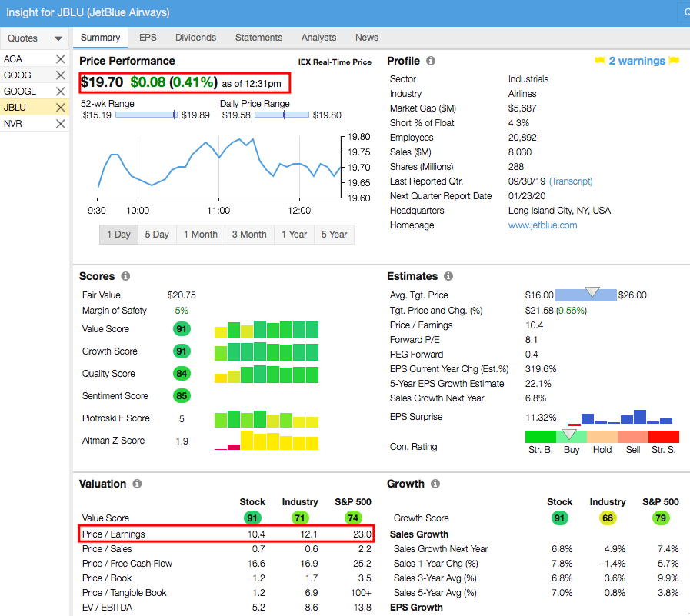Click the Scores Value Score 91 badge
This screenshot has width=690, height=616.
[x=182, y=328]
